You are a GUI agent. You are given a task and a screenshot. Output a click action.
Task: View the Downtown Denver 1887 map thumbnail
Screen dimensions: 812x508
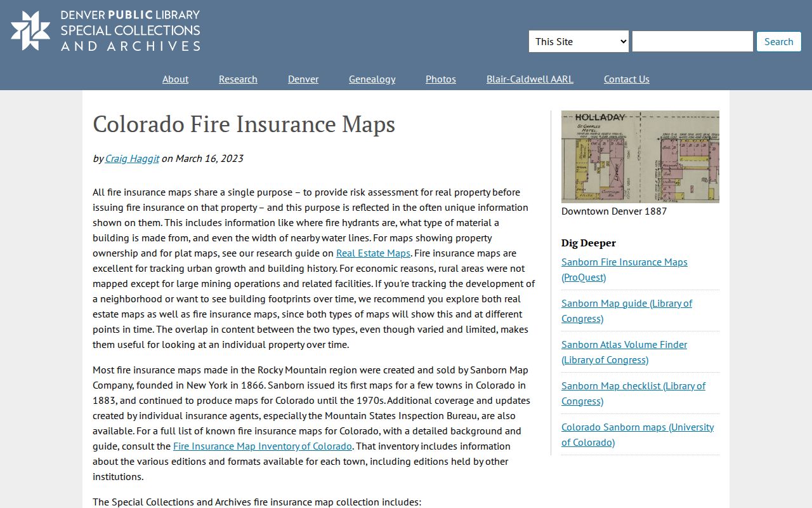tap(640, 157)
